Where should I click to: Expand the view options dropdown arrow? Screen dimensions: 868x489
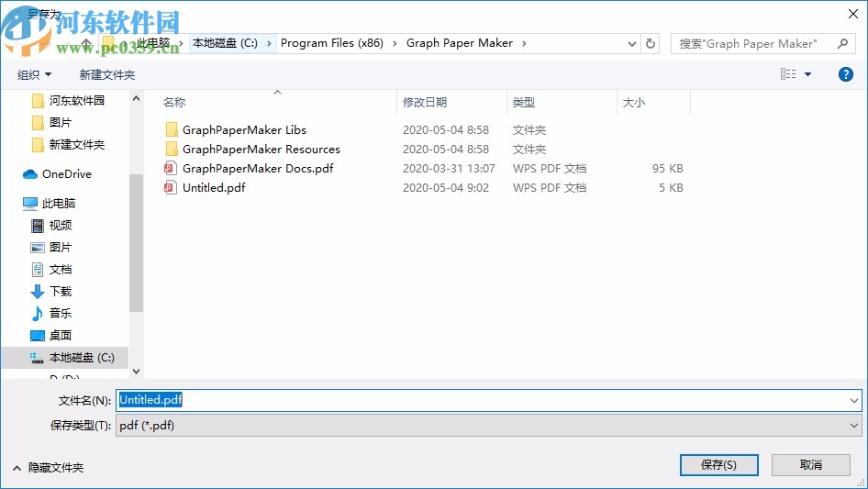pyautogui.click(x=807, y=74)
